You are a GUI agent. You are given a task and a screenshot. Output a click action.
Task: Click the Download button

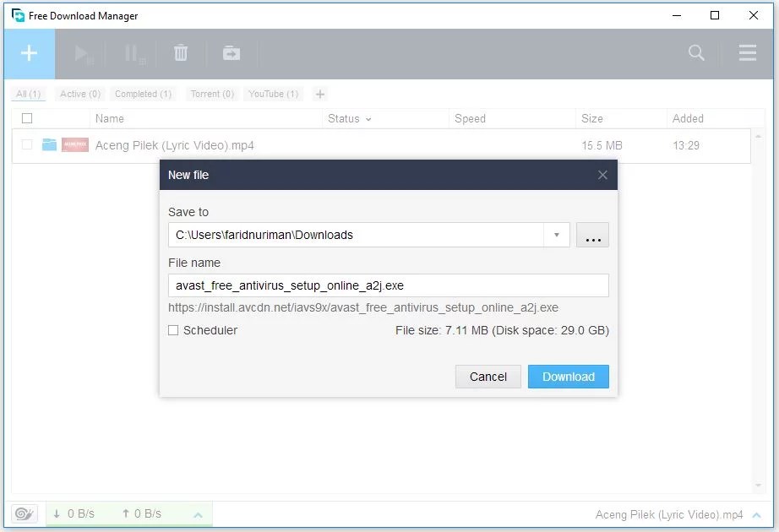(x=569, y=377)
